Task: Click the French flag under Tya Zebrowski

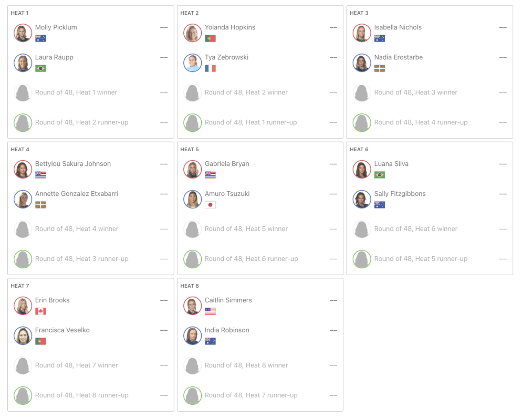Action: pos(210,68)
